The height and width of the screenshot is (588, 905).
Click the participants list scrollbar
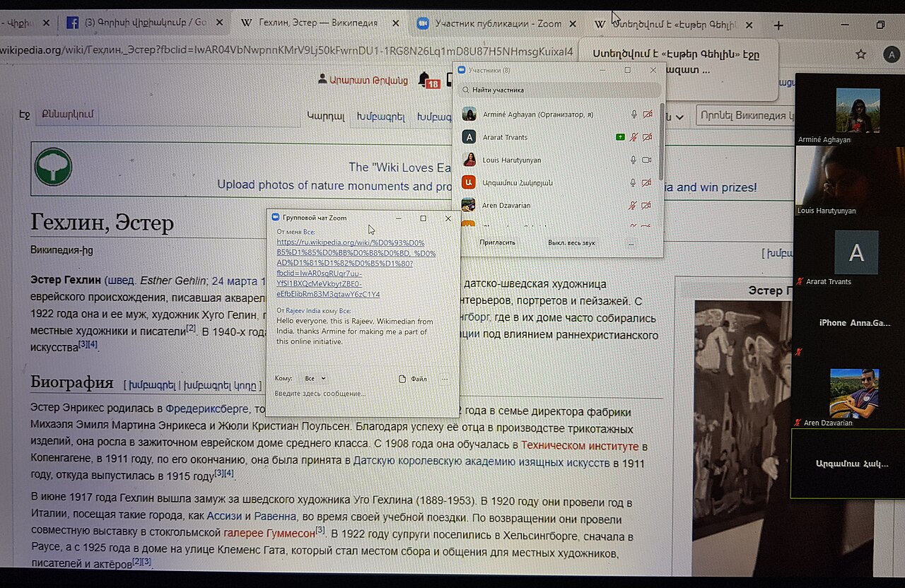[x=662, y=141]
